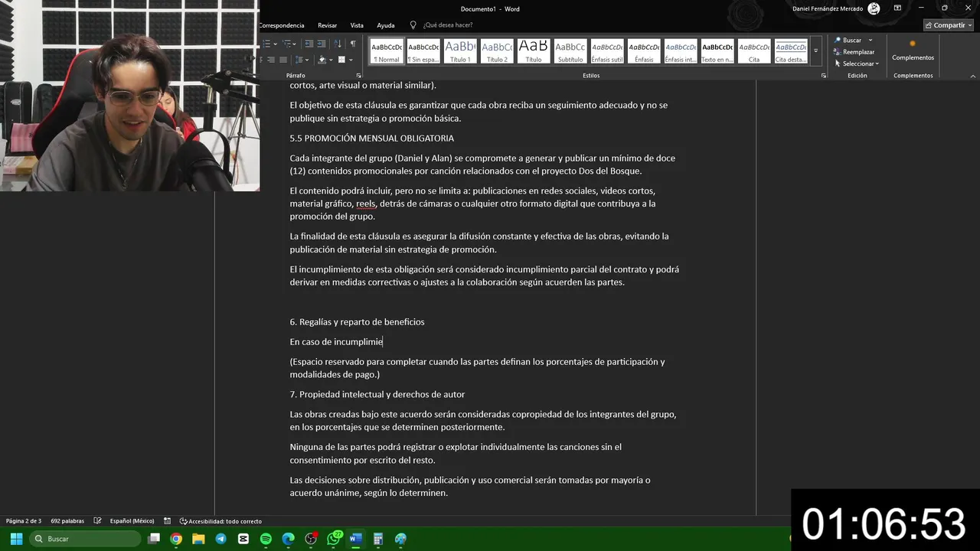Increase paragraph indent
The image size is (980, 551).
point(322,44)
